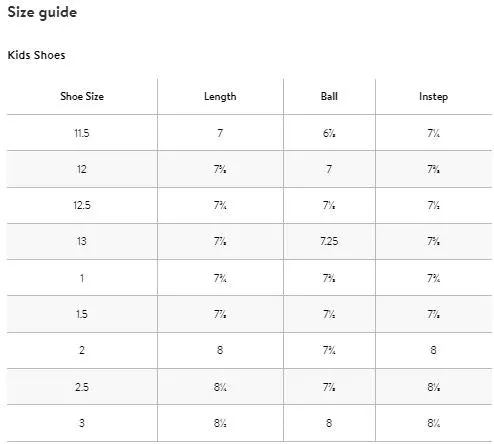Select shoe size 1 row label
The height and width of the screenshot is (444, 494).
coord(82,278)
